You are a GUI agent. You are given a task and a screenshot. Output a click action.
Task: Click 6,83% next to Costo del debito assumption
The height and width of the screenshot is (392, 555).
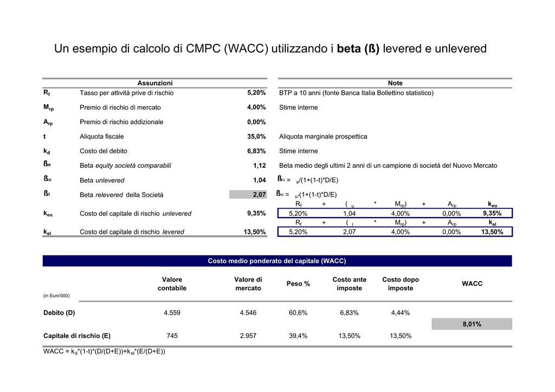tap(256, 151)
